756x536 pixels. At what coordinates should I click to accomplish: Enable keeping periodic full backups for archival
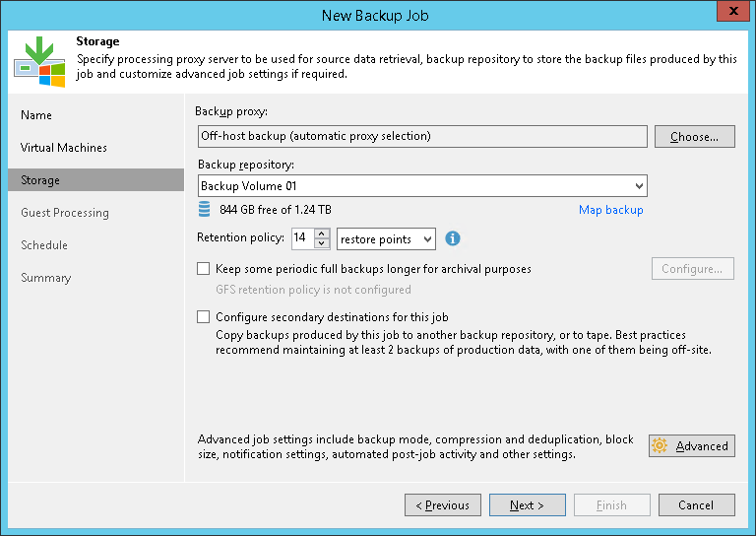coord(204,268)
